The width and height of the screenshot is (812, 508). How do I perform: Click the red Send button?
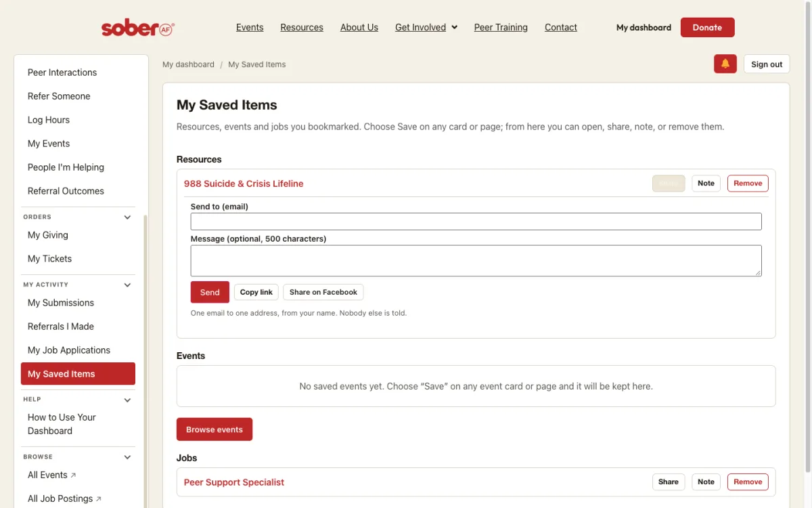[x=210, y=292]
